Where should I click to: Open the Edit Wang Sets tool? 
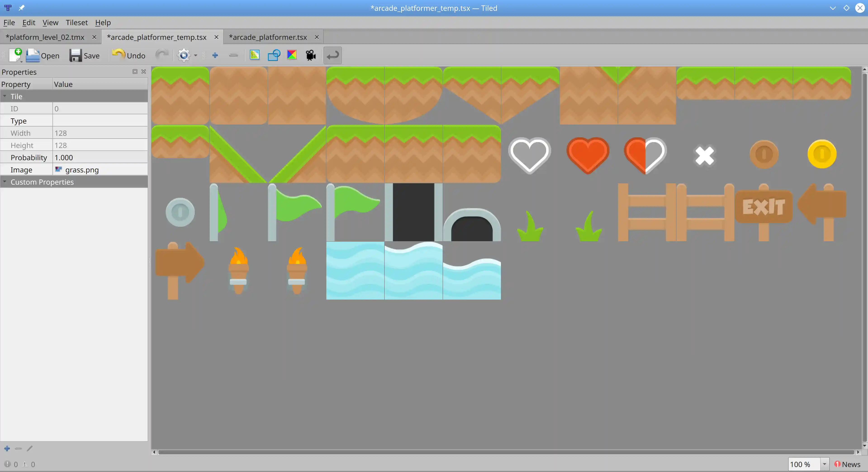coord(292,55)
